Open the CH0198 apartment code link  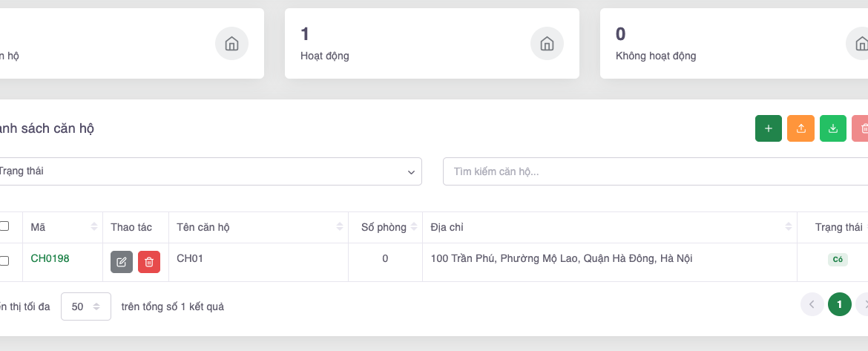click(50, 258)
